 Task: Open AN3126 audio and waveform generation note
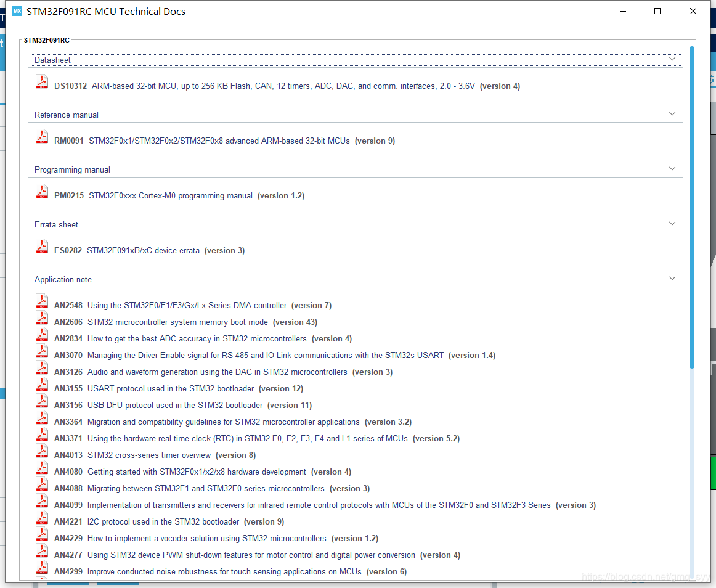223,372
